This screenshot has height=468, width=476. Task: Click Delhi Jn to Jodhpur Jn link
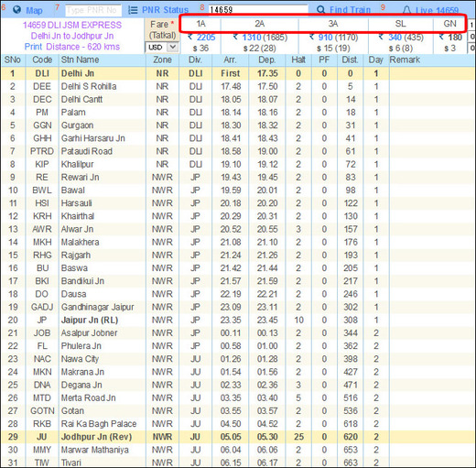click(x=72, y=36)
